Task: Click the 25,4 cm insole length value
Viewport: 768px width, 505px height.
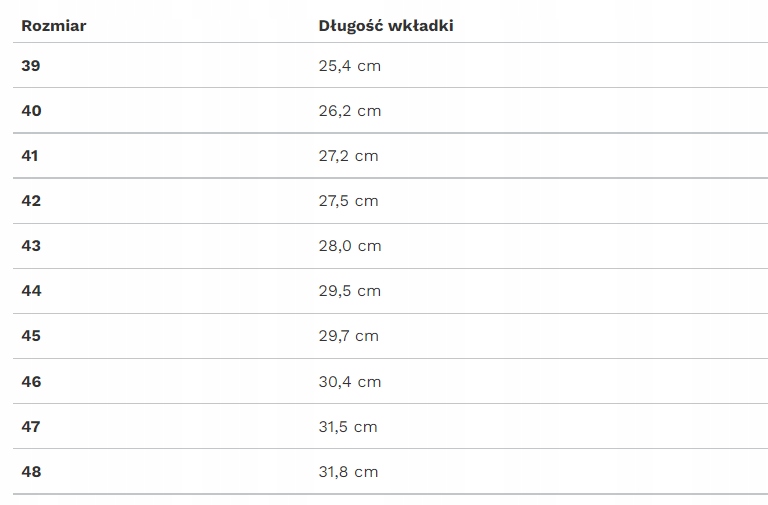Action: pos(350,66)
